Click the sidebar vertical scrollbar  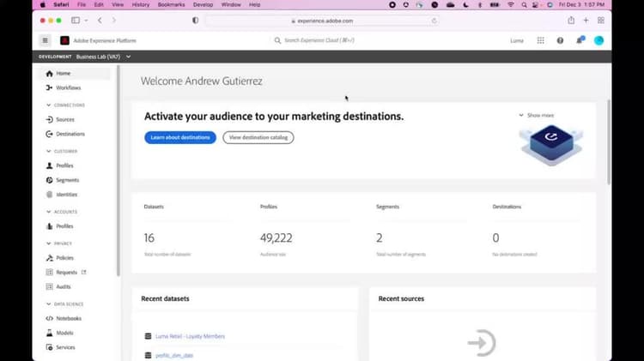(118, 171)
